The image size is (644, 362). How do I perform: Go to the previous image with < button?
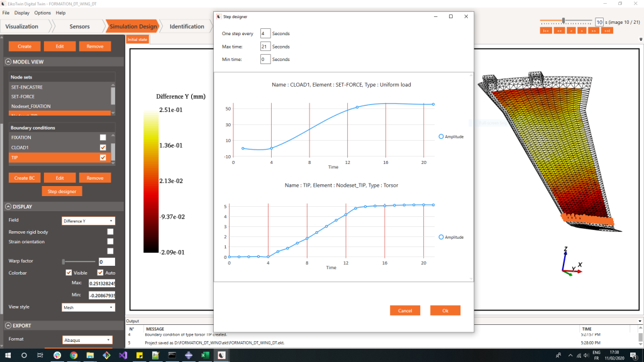(571, 31)
